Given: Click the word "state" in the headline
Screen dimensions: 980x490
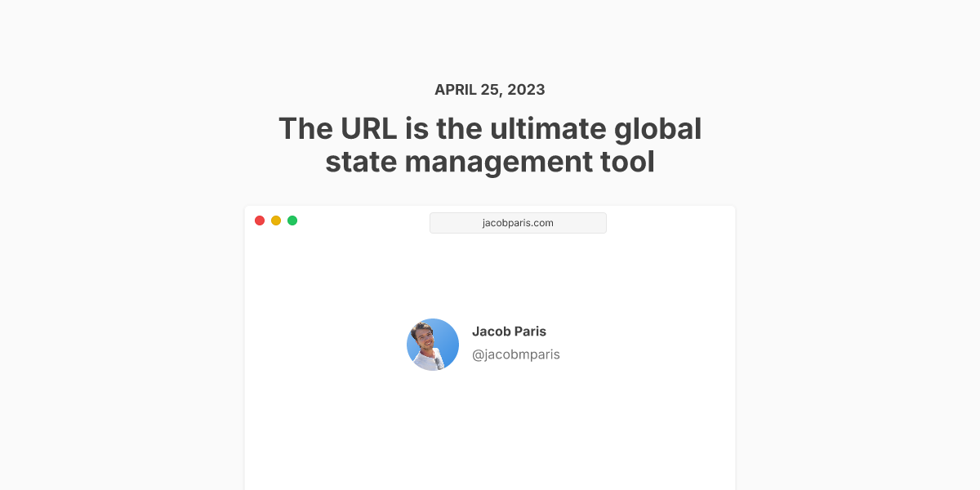Looking at the screenshot, I should coord(360,162).
